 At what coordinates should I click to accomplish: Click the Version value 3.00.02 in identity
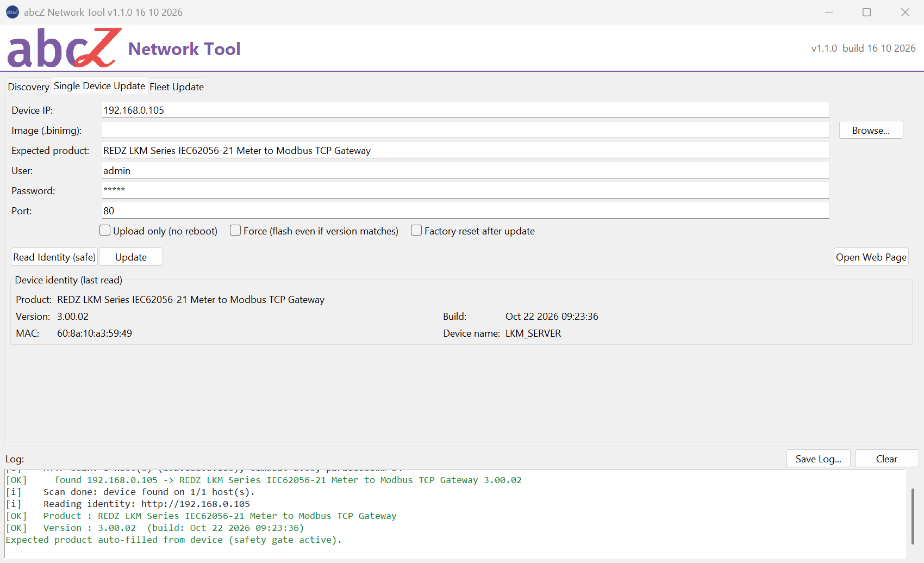73,316
